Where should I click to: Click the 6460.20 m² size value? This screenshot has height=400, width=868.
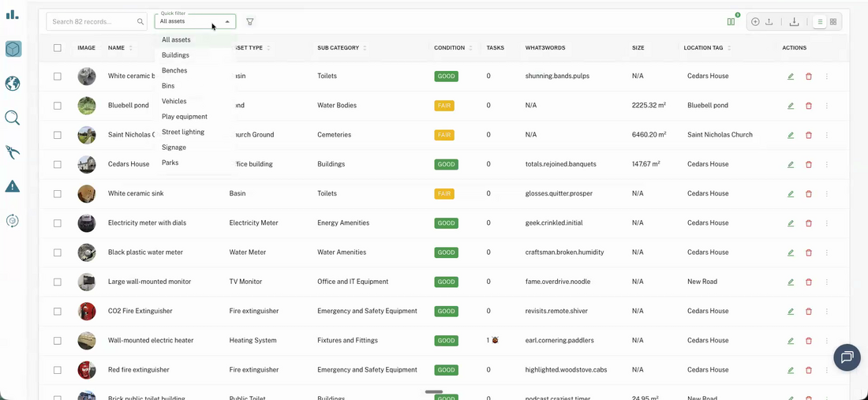coord(649,134)
